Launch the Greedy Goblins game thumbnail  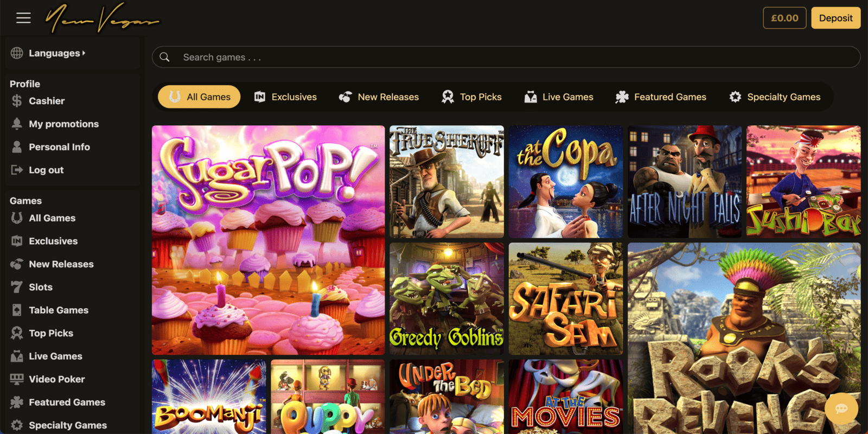coord(446,298)
